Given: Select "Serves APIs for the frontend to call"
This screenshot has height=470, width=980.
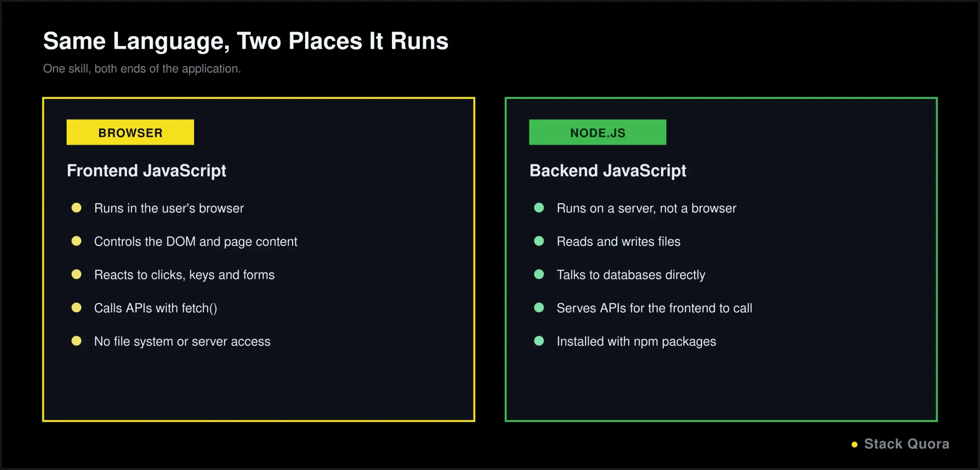Looking at the screenshot, I should [654, 308].
